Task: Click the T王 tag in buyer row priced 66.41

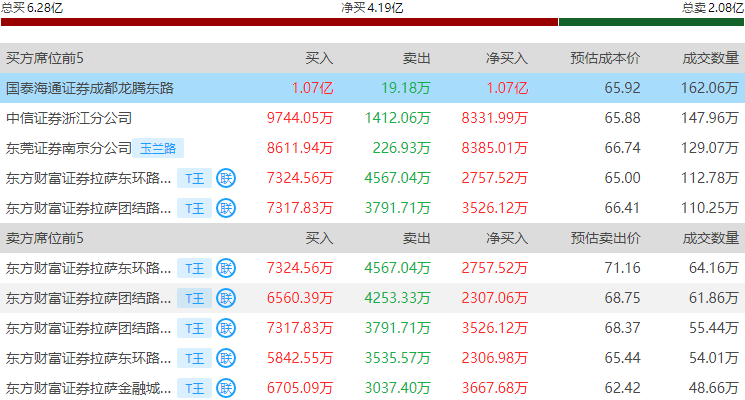Action: (x=194, y=209)
